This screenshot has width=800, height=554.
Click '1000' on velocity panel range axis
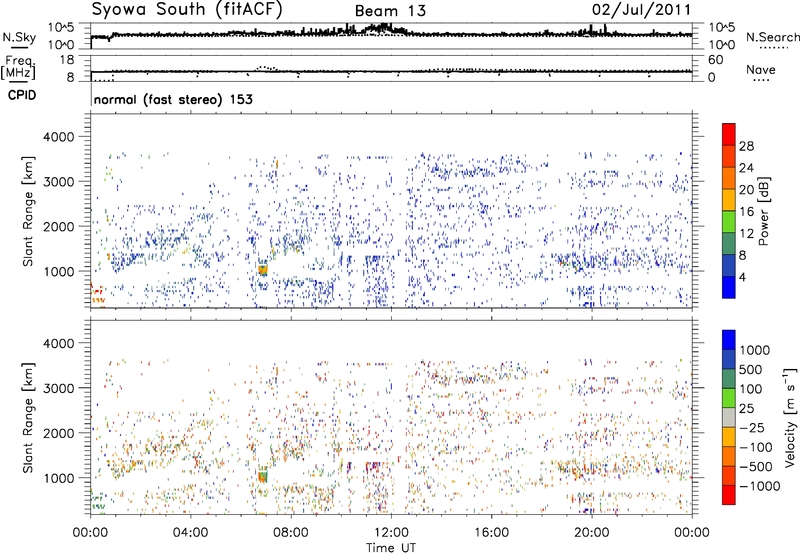58,478
